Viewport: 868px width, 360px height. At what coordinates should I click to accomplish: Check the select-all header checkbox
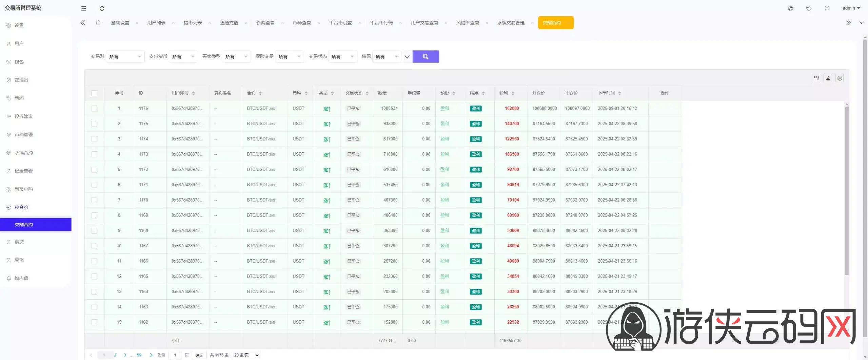(94, 93)
